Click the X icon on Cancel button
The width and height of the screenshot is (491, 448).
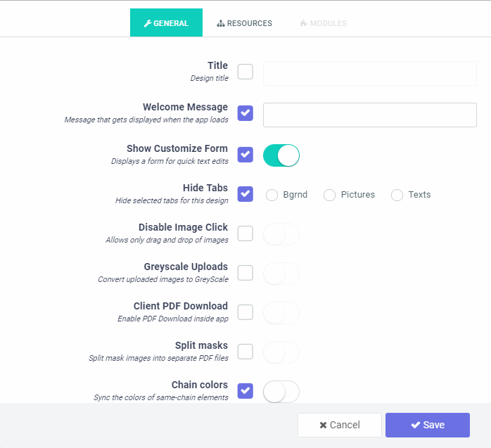323,425
